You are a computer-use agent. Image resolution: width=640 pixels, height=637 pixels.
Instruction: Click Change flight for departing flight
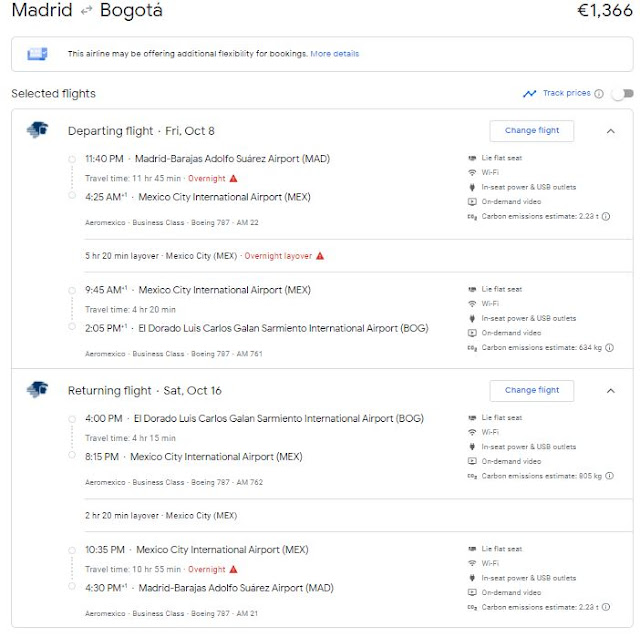pos(531,130)
